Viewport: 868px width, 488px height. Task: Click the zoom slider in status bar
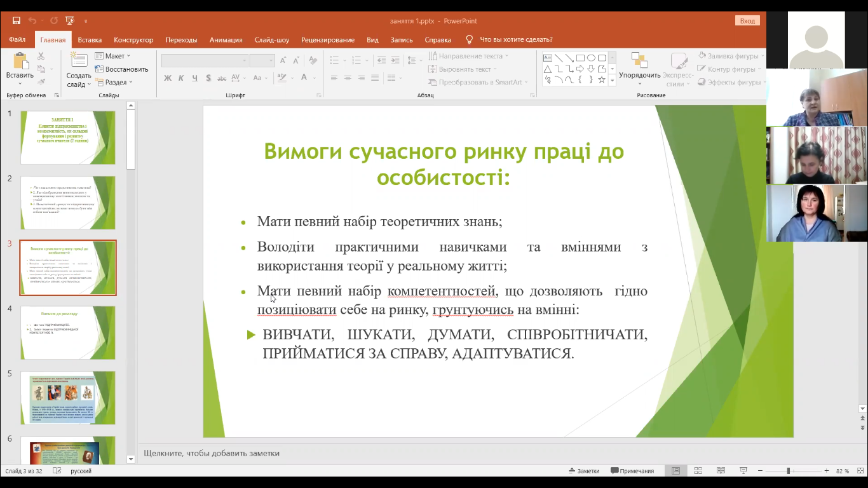pyautogui.click(x=789, y=471)
